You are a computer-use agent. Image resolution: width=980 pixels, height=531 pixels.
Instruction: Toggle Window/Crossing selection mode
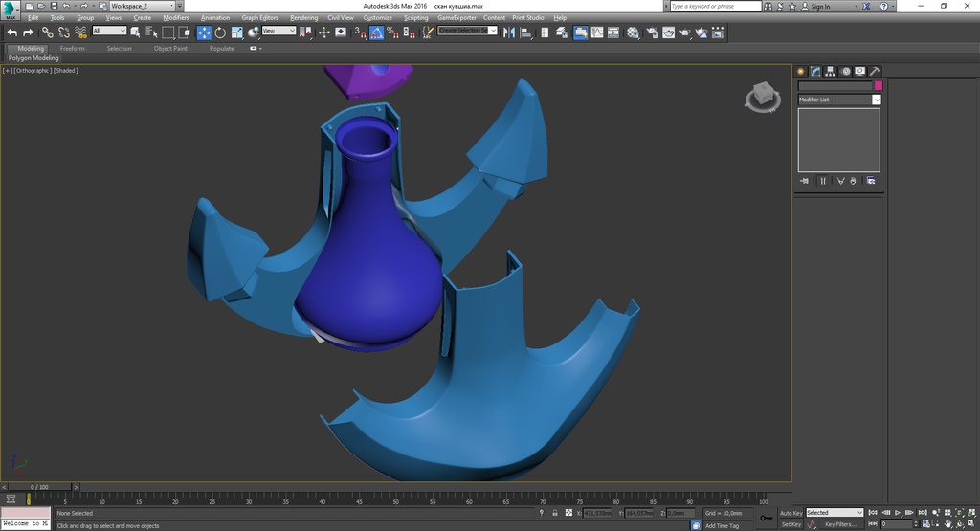[x=185, y=33]
